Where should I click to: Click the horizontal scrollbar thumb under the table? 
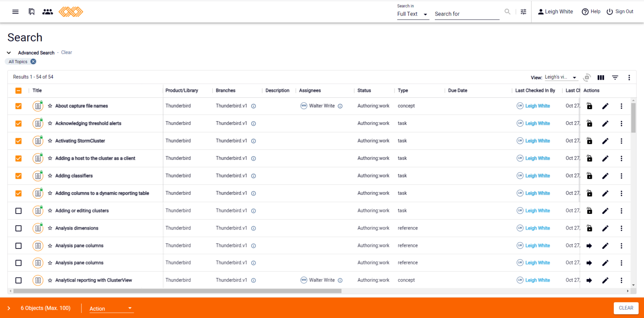177,291
